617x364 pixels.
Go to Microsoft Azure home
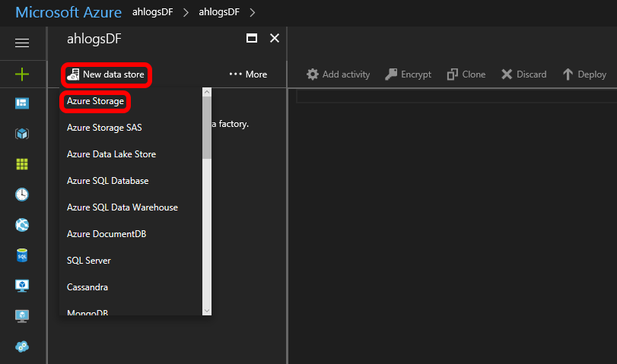click(x=68, y=12)
